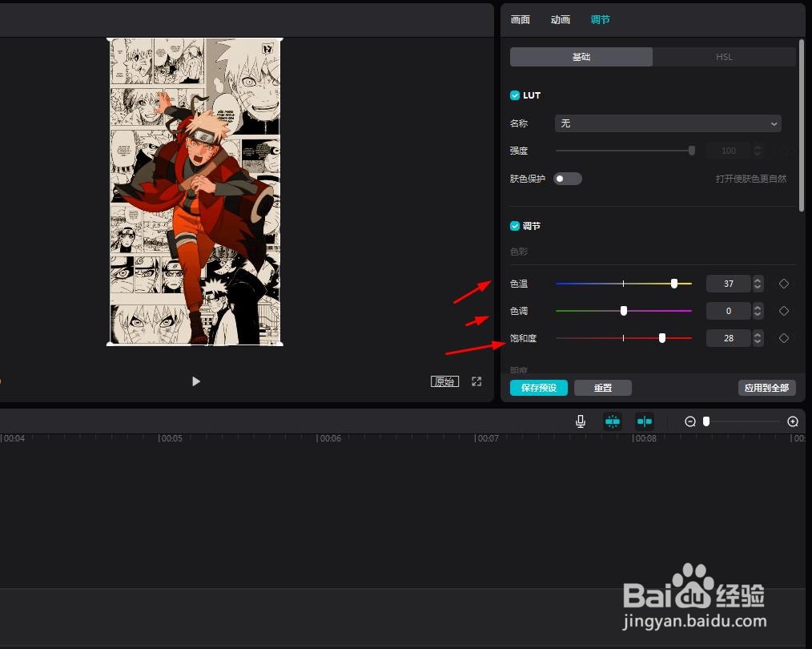The height and width of the screenshot is (649, 812).
Task: Add keyframe diamond for 色温
Action: click(x=783, y=284)
